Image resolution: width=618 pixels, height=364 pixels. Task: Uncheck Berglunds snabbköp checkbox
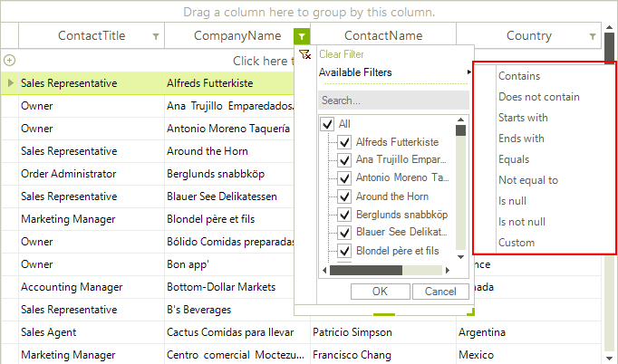click(x=344, y=215)
